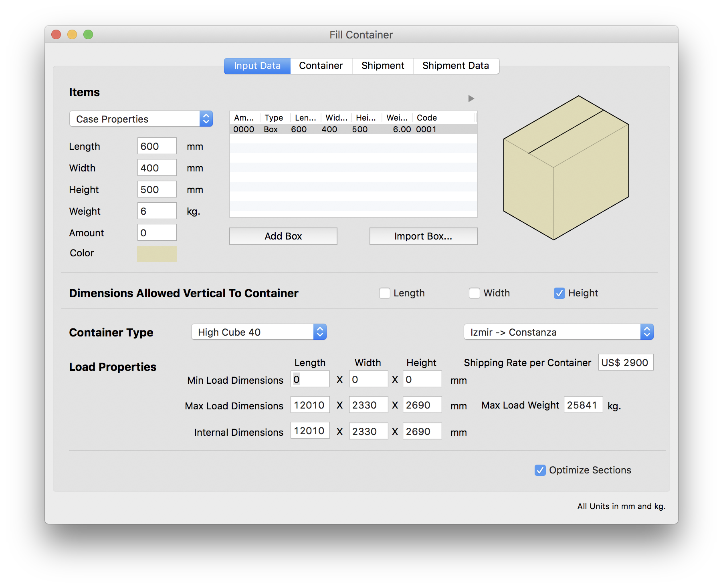The image size is (723, 588).
Task: Open the Shipment tab
Action: [383, 66]
